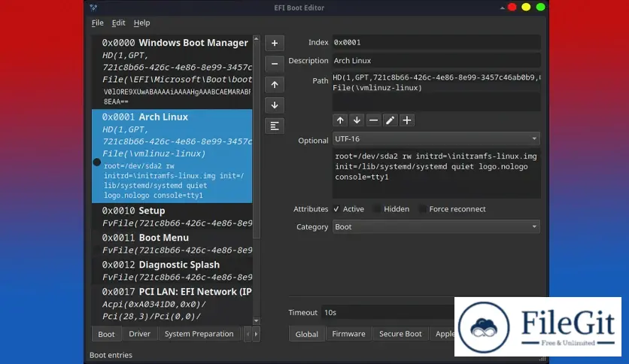Open the File menu
This screenshot has height=364, width=629.
click(x=98, y=23)
